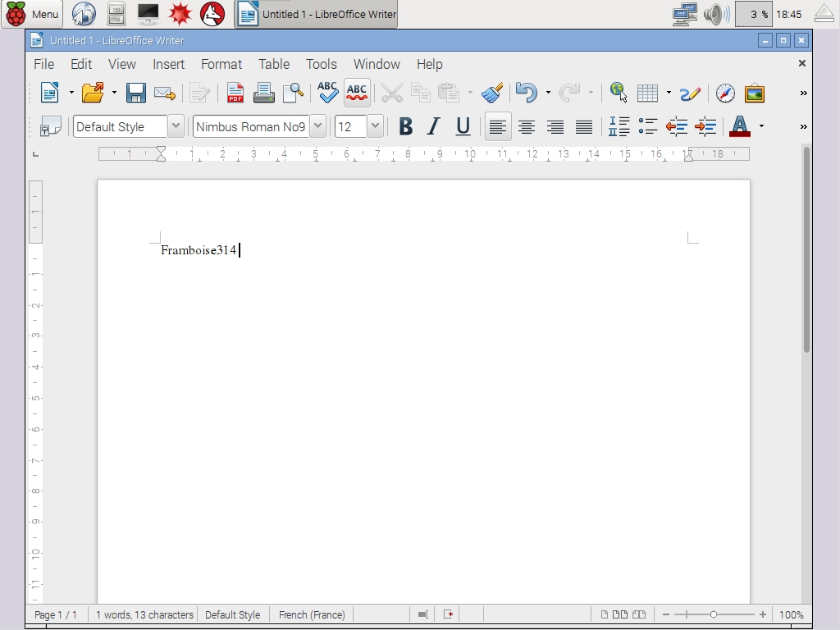Click French (France) language status

coord(312,614)
